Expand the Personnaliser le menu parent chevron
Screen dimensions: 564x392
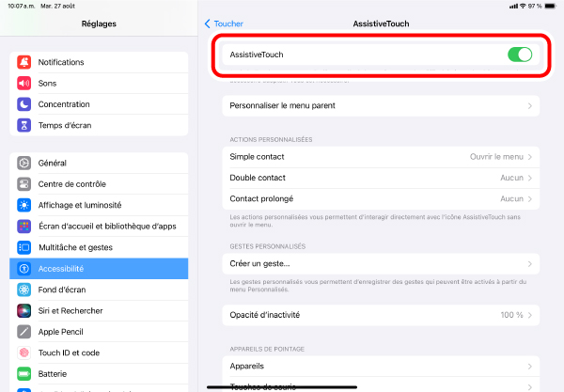point(530,105)
